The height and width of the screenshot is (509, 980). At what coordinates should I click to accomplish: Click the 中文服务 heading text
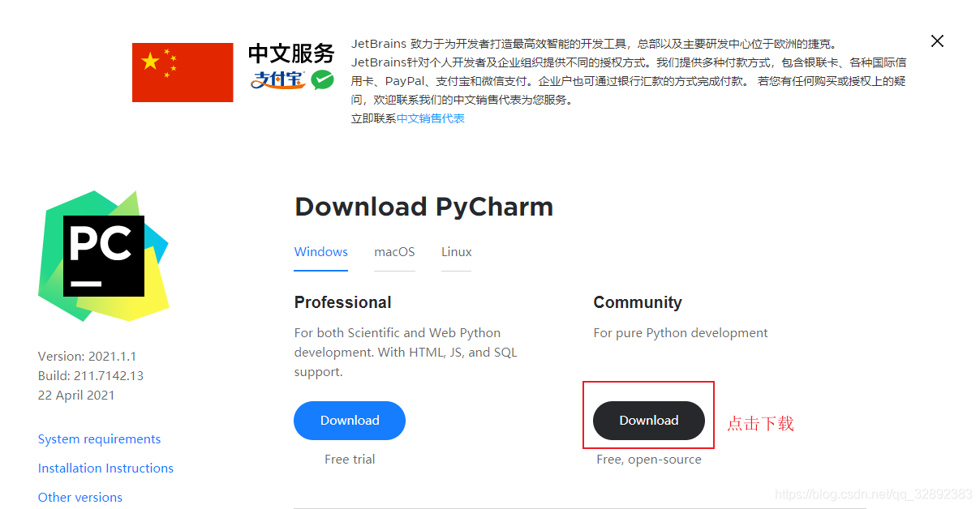tap(291, 53)
